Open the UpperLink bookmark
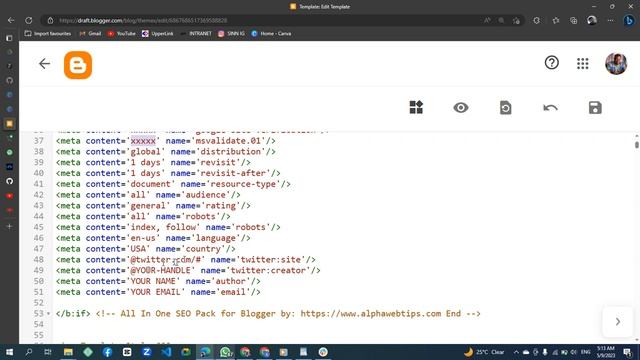This screenshot has height=360, width=640. coord(158,33)
